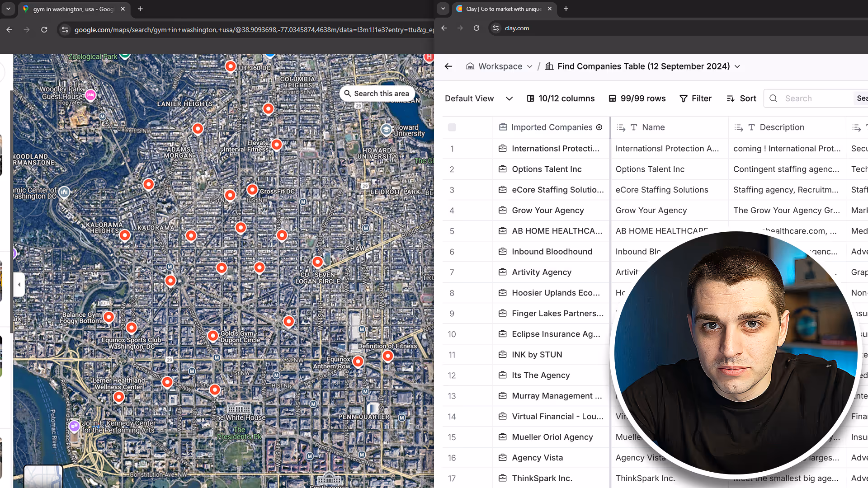868x488 pixels.
Task: Click the map layers thumbnail
Action: click(43, 477)
